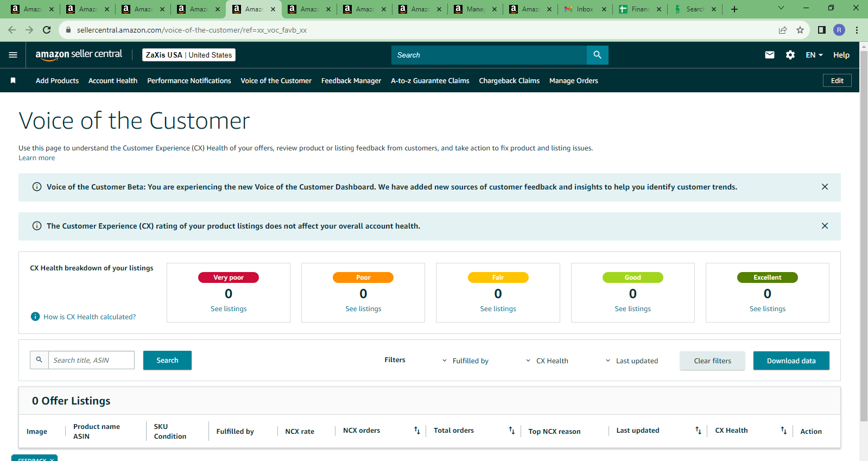
Task: Dismiss the CX rating account health banner
Action: 825,226
